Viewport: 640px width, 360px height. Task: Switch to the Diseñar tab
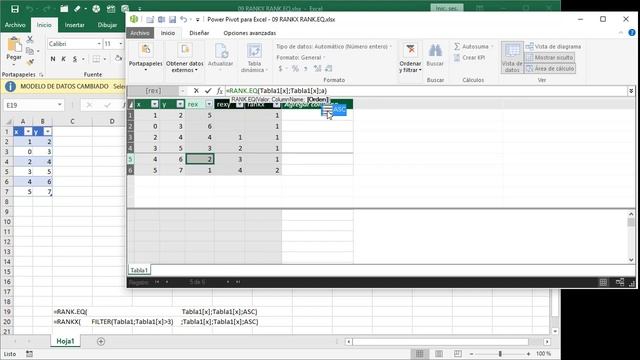pos(199,33)
